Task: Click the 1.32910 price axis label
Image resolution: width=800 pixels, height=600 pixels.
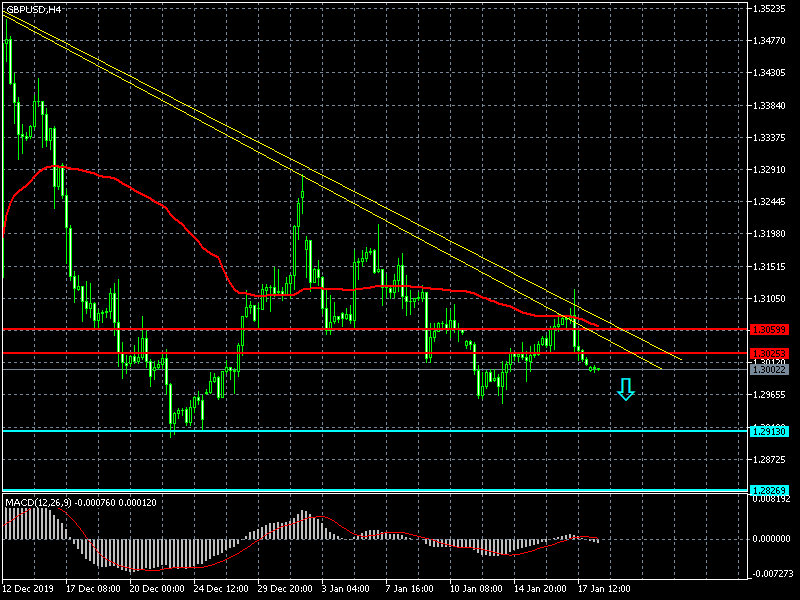Action: pyautogui.click(x=769, y=169)
